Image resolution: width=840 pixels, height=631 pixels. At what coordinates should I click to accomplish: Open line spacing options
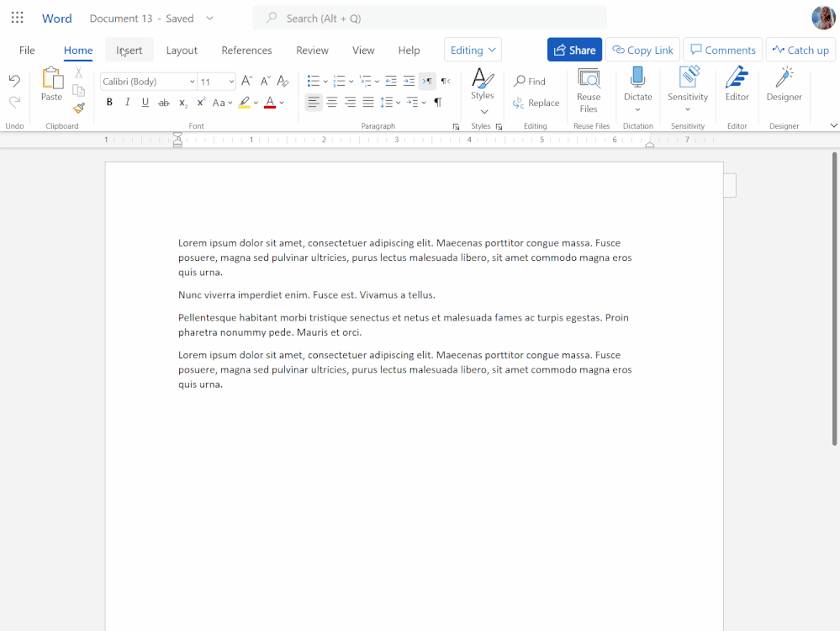click(390, 102)
